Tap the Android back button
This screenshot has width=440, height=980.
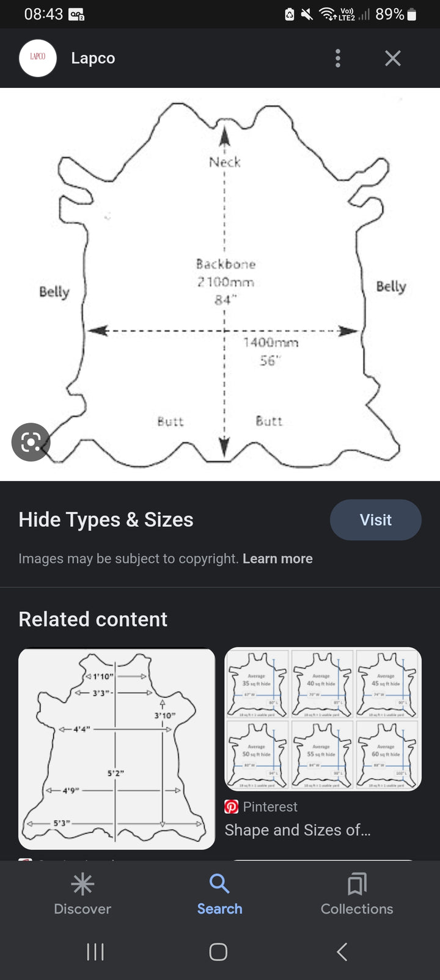[342, 951]
